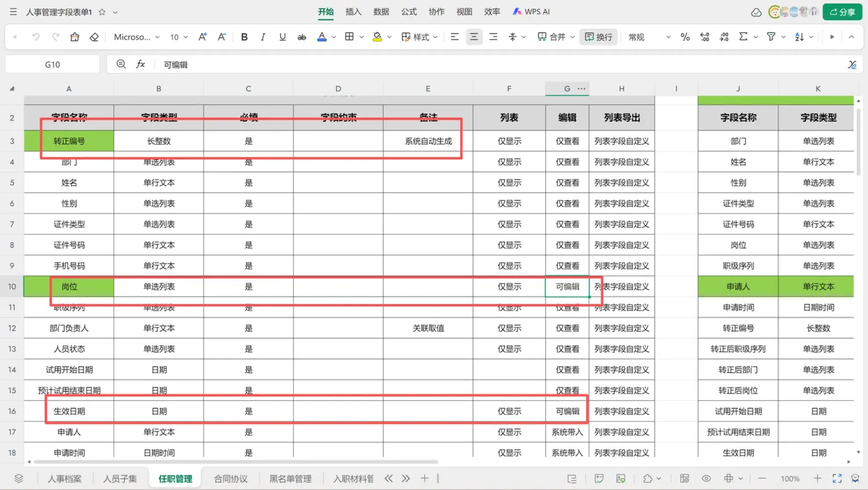Viewport: 868px width, 490px height.
Task: Toggle the 换行 wrap text button
Action: pyautogui.click(x=599, y=37)
